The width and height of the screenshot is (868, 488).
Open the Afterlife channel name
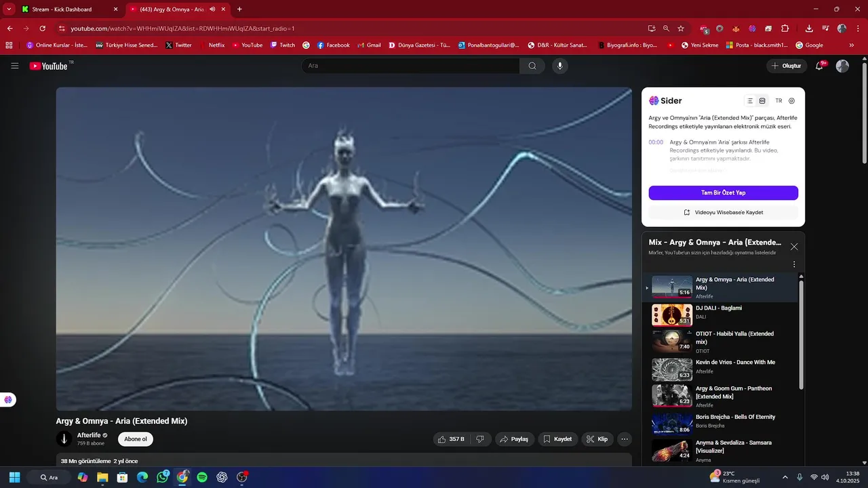tap(89, 435)
